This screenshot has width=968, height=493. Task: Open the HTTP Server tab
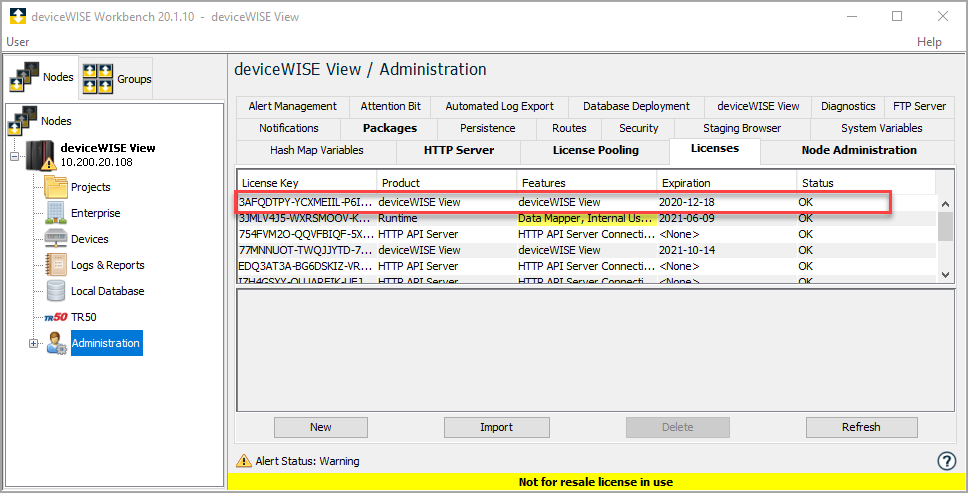(459, 150)
